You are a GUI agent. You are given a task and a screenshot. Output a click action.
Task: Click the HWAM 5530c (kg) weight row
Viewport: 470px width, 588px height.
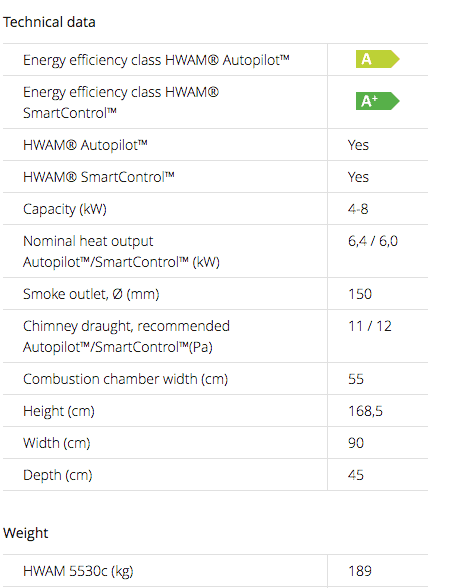[215, 571]
